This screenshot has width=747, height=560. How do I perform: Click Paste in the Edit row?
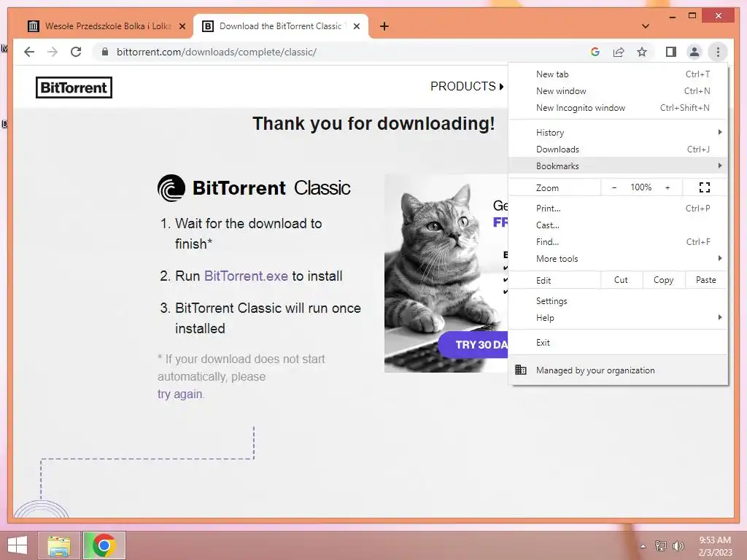click(705, 280)
